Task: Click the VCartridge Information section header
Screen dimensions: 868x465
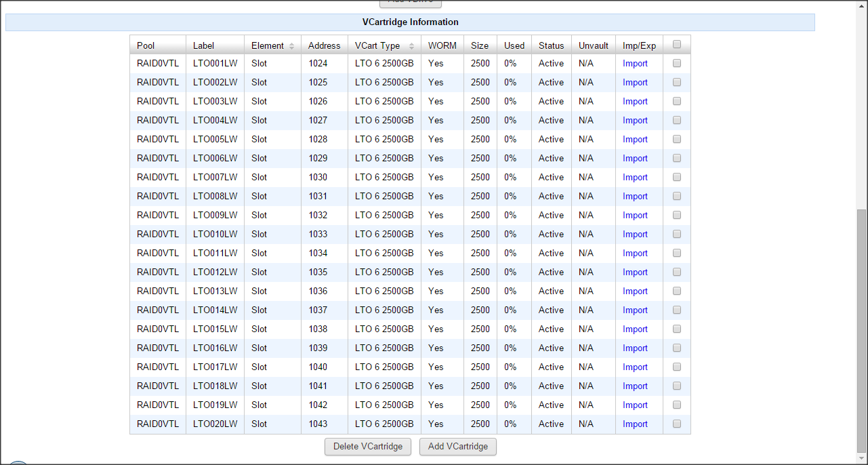Action: tap(410, 22)
